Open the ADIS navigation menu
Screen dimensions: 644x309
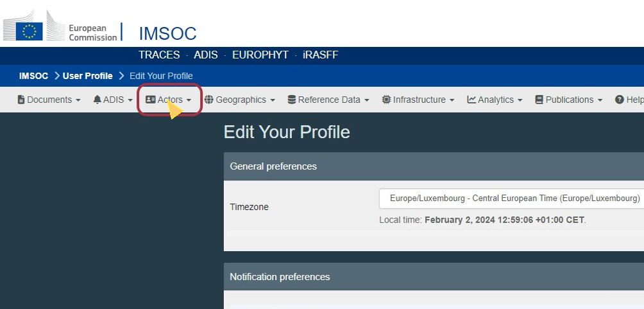113,100
